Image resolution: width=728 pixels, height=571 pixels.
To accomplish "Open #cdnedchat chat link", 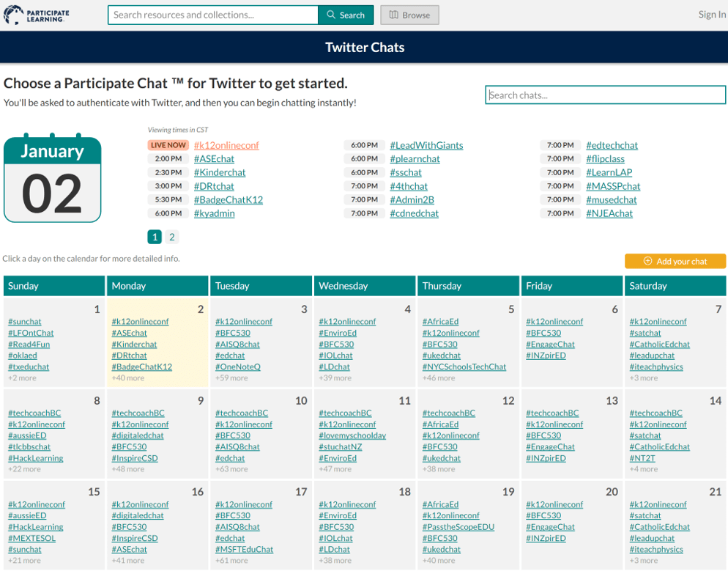I will tap(414, 213).
